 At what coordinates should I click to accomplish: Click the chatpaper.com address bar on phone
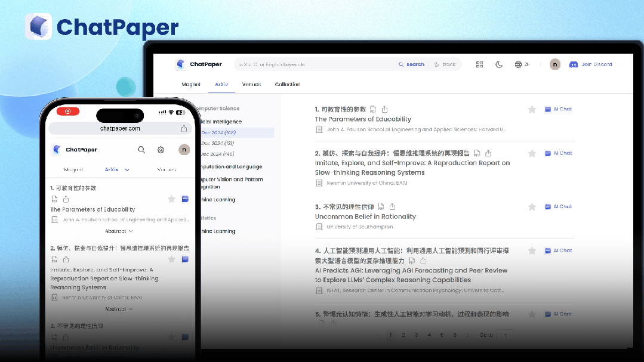click(120, 128)
